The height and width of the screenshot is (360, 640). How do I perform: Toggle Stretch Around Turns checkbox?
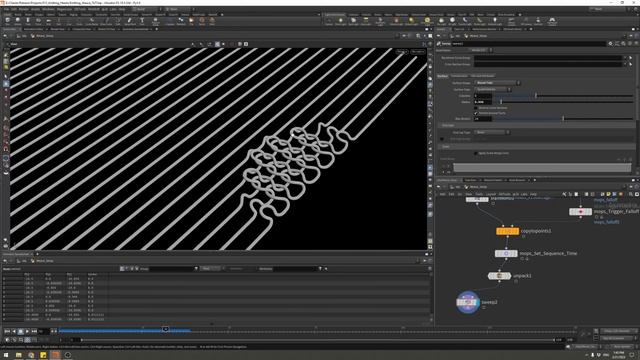tap(476, 113)
